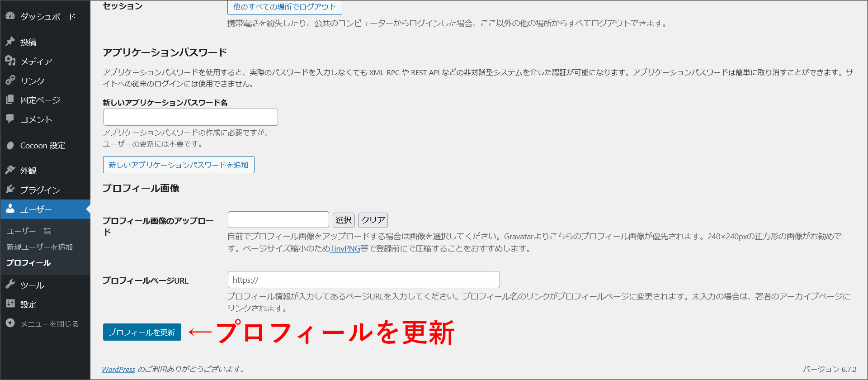Click the セッション label
868x380 pixels.
click(123, 6)
